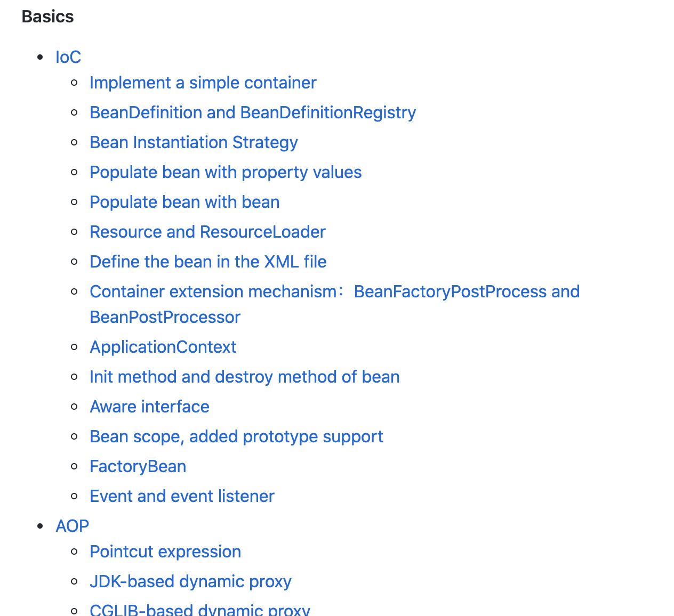Open the IoC link
Image resolution: width=674 pixels, height=616 pixels.
point(68,57)
